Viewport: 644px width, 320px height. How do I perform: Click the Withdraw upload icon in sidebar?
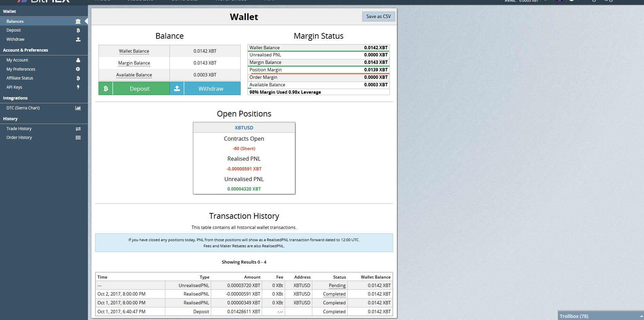pos(78,39)
